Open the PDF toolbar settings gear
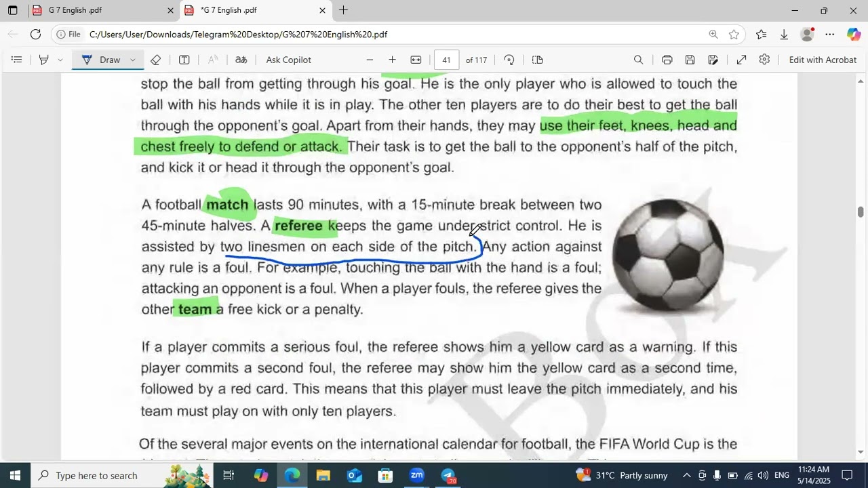Screen dimensions: 868x488 point(764,60)
